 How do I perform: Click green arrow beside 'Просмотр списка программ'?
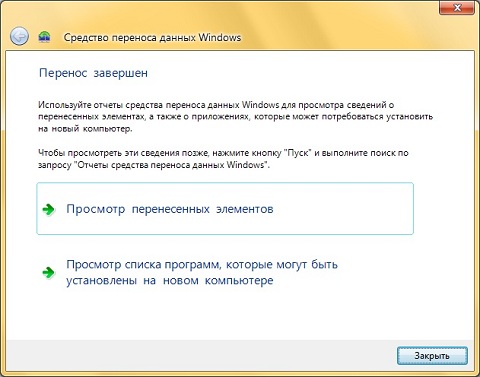click(49, 272)
